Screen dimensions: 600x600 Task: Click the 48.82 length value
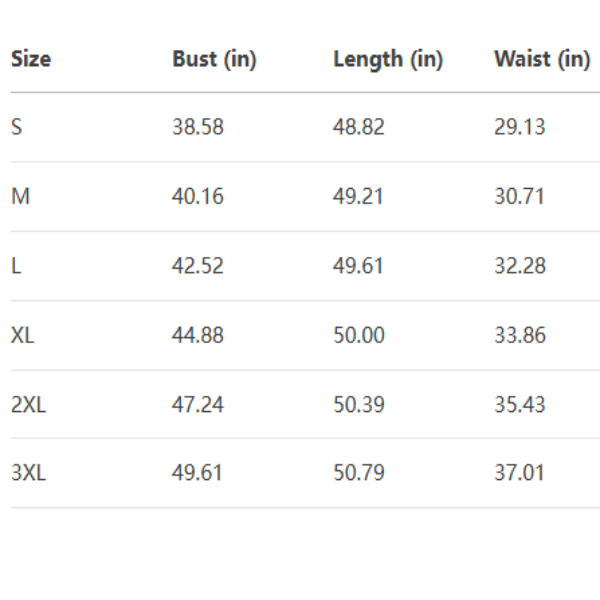(358, 127)
